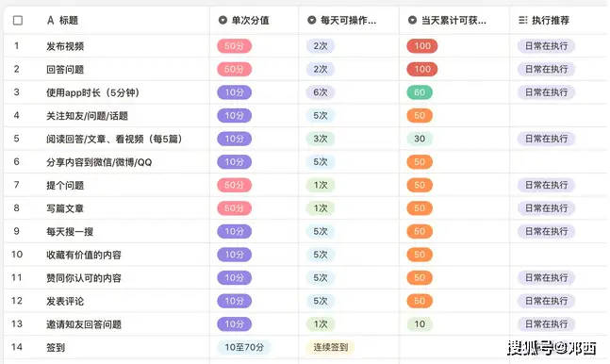The image size is (610, 364).
Task: Click the 10分 tag in 收藏有价值的内容 row
Action: tap(234, 255)
